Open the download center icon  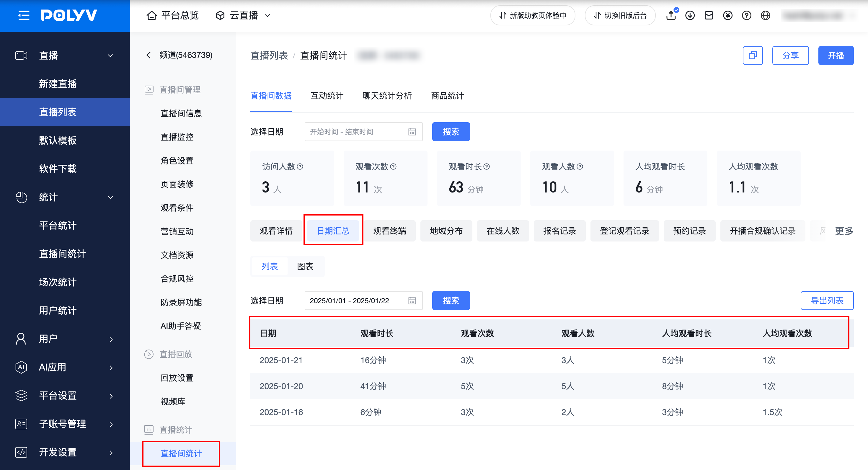click(x=690, y=15)
